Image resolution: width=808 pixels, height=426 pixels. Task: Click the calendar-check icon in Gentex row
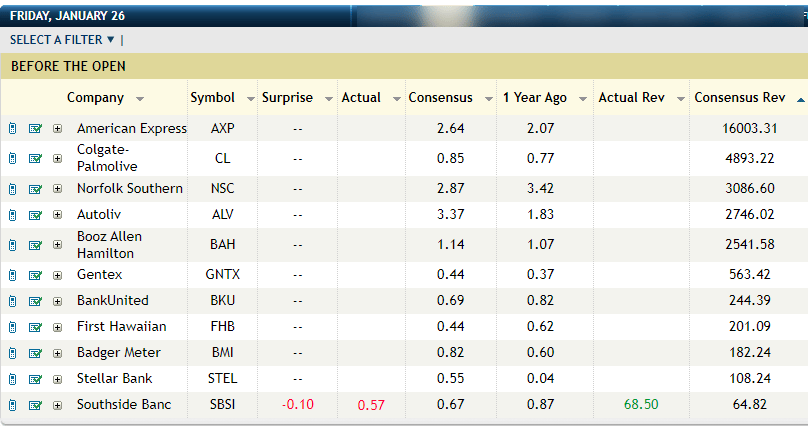(x=35, y=276)
